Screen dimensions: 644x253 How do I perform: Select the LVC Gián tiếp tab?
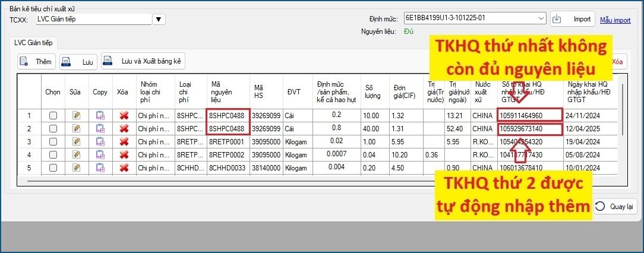click(x=33, y=42)
